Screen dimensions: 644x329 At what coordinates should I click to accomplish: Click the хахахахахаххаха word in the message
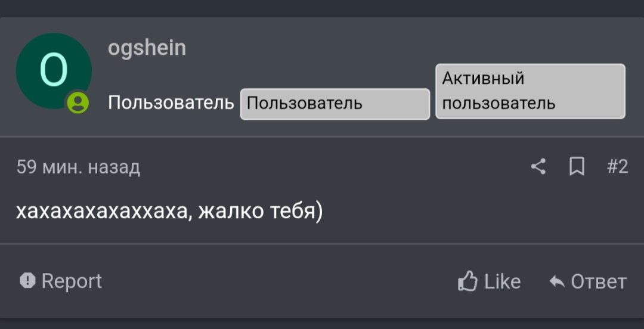[x=102, y=212]
